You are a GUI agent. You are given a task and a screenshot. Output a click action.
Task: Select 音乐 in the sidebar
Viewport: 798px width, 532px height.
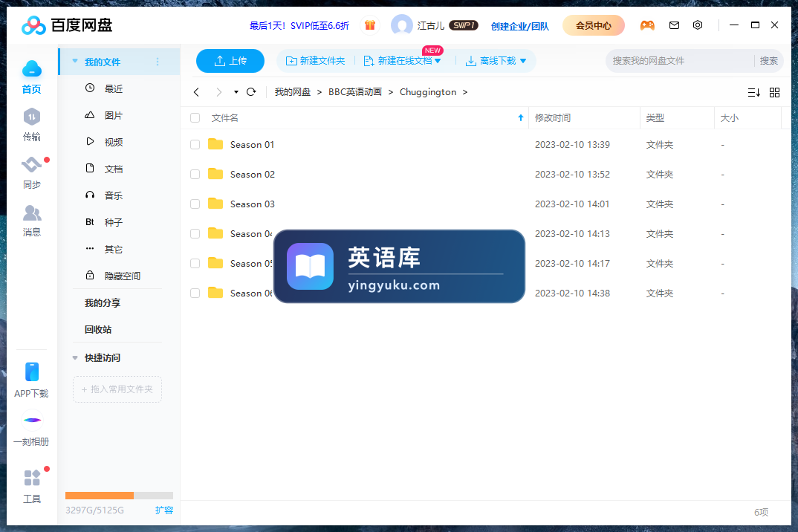click(114, 195)
